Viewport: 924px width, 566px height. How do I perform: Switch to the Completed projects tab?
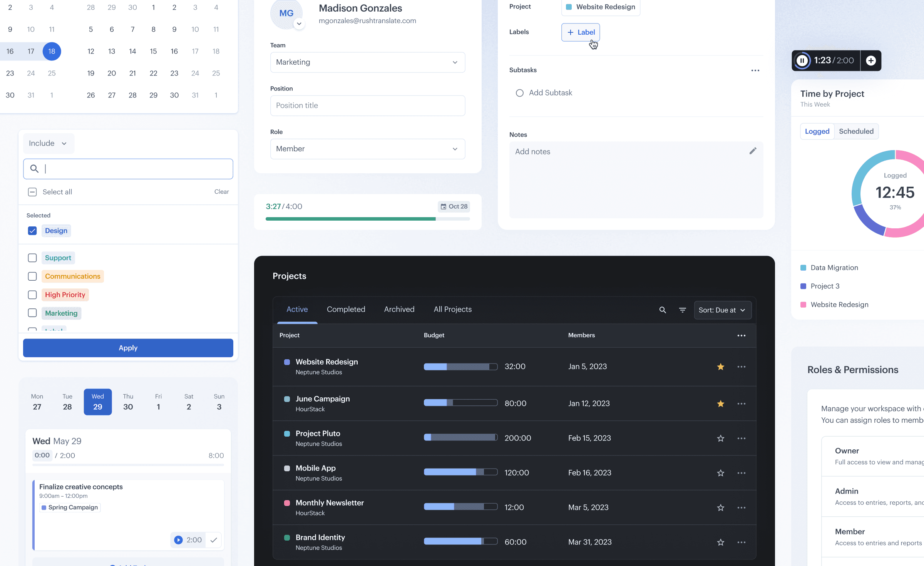pyautogui.click(x=346, y=309)
